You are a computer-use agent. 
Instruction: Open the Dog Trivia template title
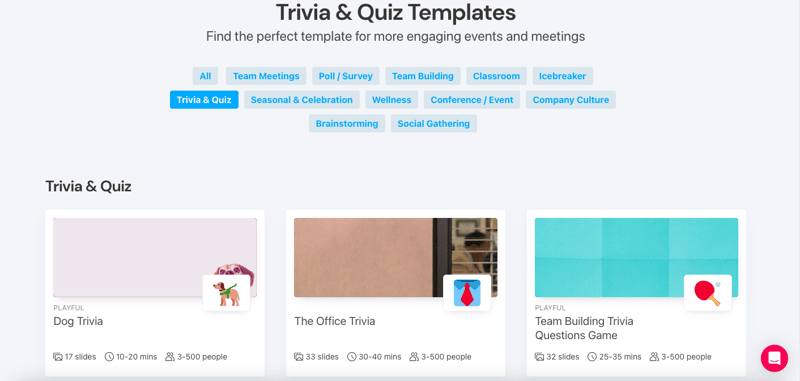pos(78,321)
